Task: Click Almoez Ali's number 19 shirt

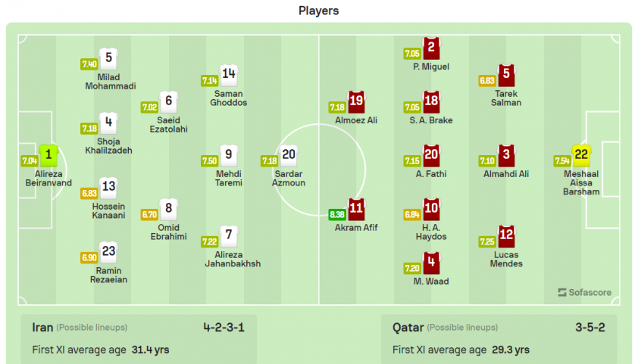Action: click(x=356, y=101)
